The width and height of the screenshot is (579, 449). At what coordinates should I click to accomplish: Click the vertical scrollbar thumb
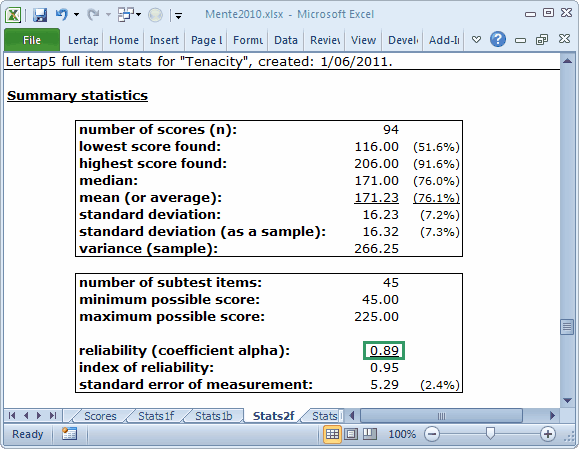pyautogui.click(x=567, y=327)
